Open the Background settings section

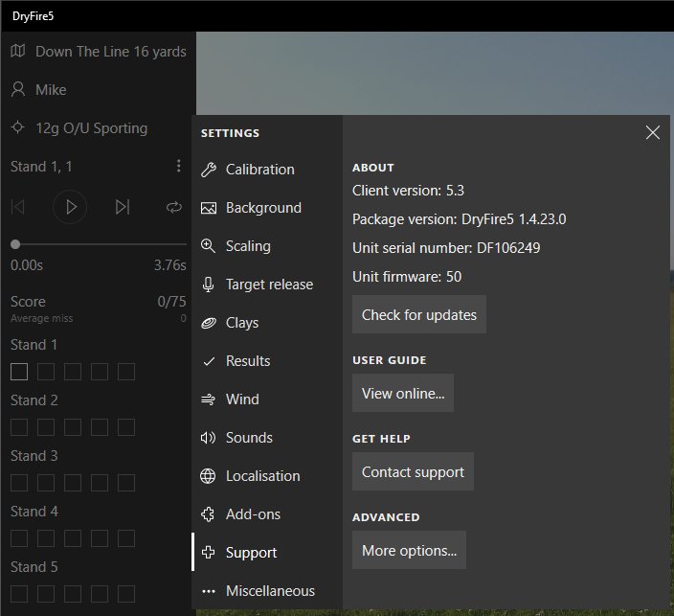tap(263, 208)
